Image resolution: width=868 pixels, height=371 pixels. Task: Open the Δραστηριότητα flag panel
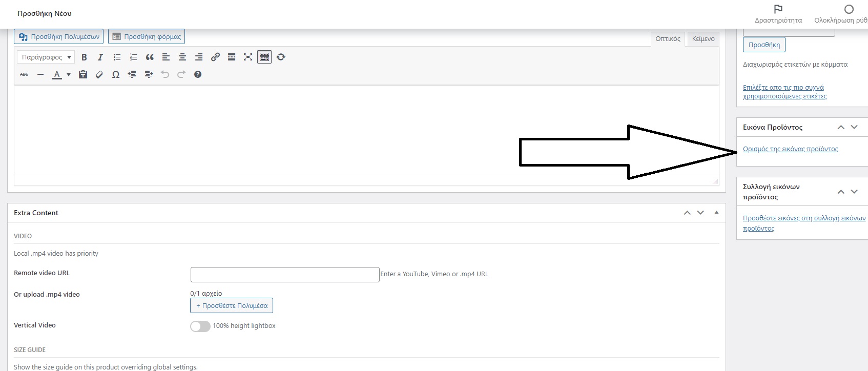pyautogui.click(x=778, y=14)
